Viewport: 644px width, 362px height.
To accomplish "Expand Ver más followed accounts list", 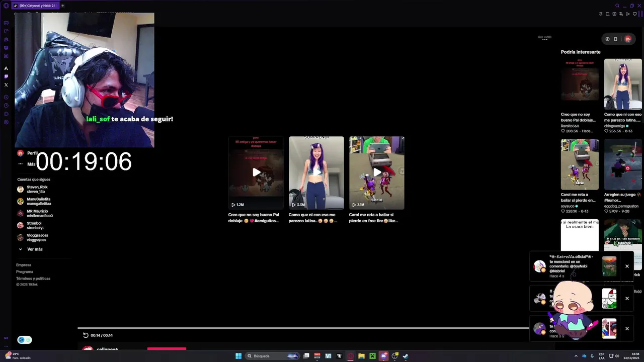I will (31, 249).
